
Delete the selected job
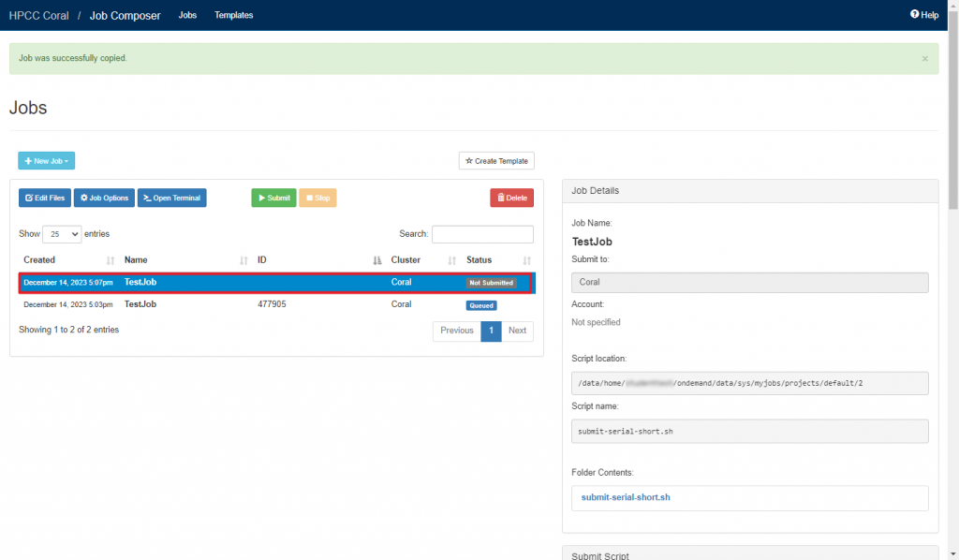click(509, 198)
